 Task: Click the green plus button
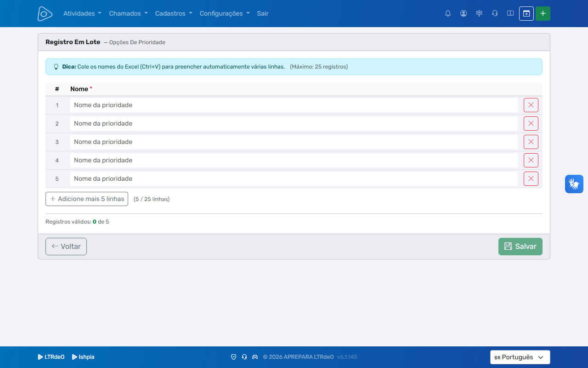[543, 13]
